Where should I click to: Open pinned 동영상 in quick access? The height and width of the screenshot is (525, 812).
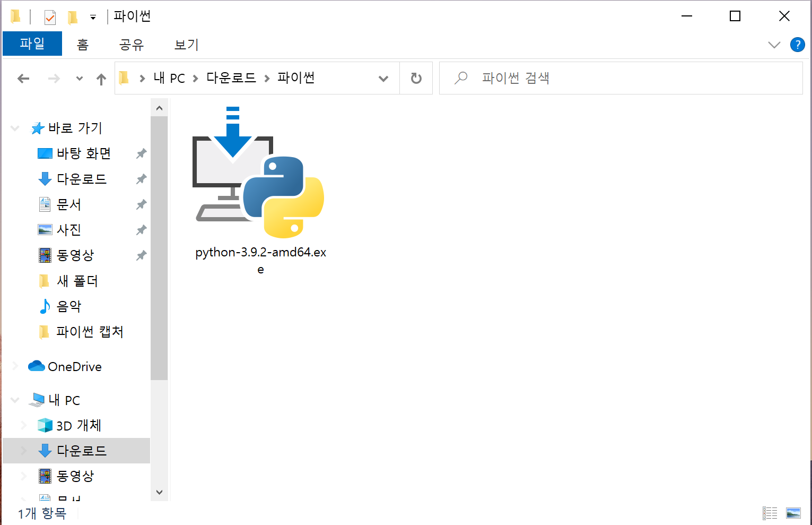click(75, 255)
